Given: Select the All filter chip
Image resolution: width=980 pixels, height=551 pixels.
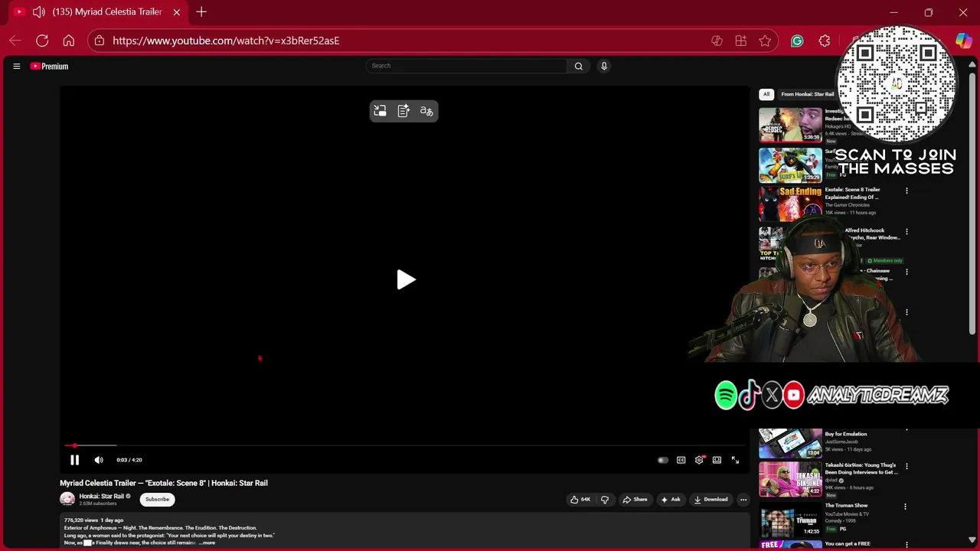Looking at the screenshot, I should 766,94.
